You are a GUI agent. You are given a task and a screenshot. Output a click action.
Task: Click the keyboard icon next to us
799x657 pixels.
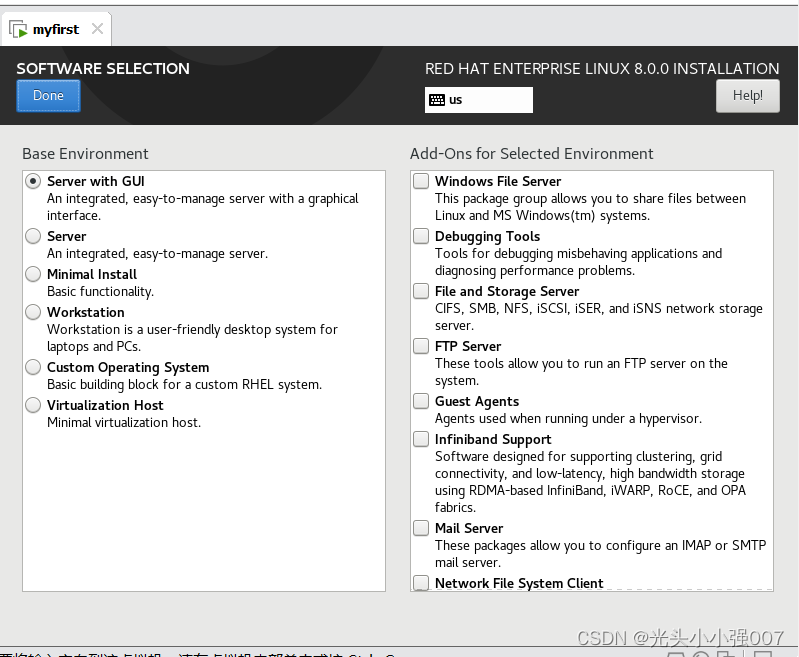(437, 100)
